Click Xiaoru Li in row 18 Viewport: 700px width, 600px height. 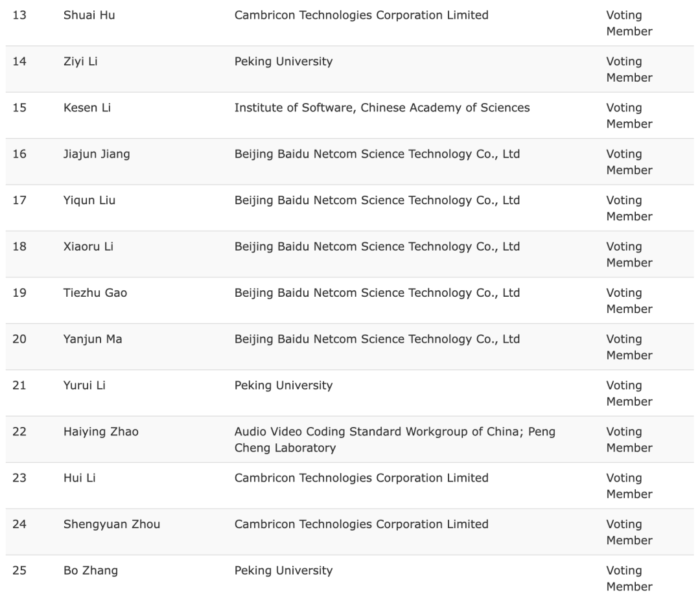88,247
